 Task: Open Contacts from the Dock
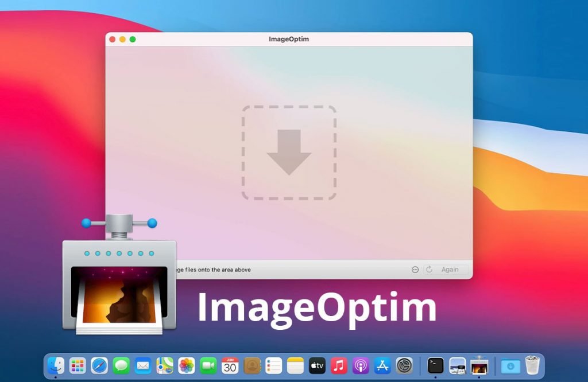point(252,365)
